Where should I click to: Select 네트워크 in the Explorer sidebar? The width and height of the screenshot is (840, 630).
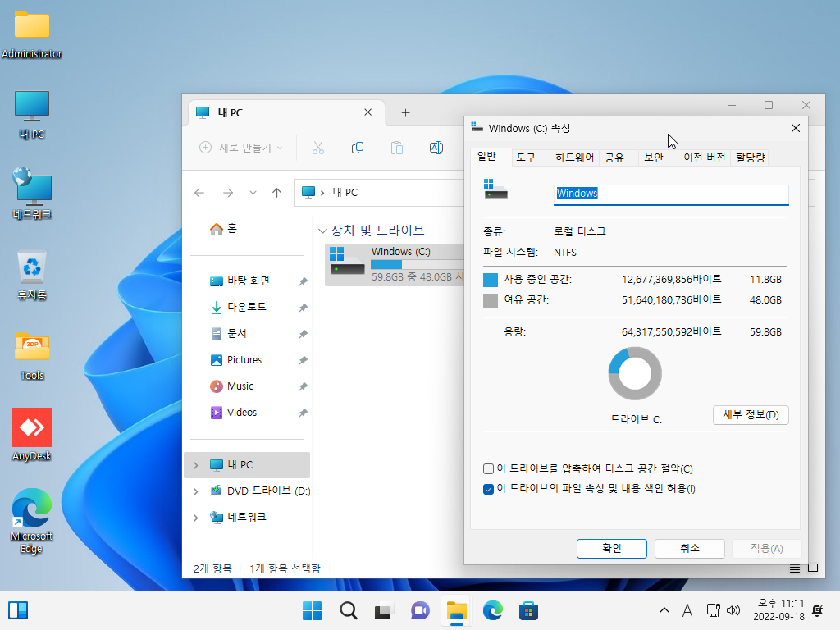239,517
